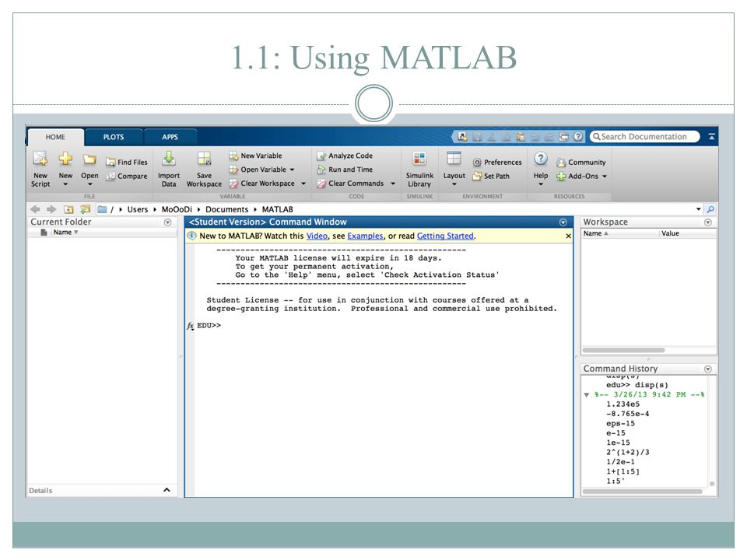
Task: Open Command History actions menu
Action: pyautogui.click(x=707, y=369)
